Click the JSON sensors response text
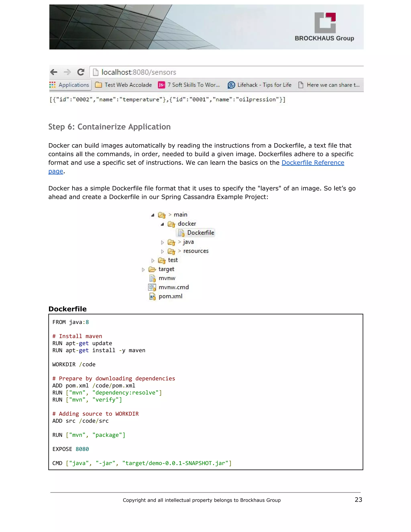Screen dimensions: 411x532 tap(168, 100)
